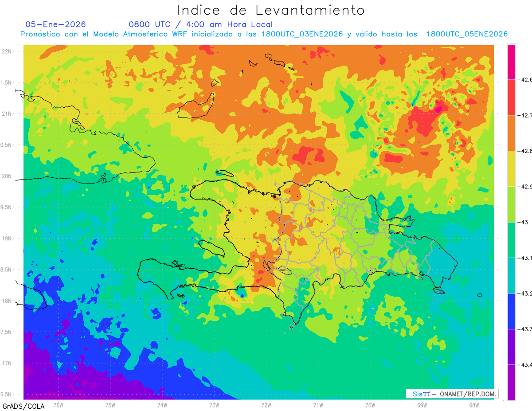
Task: Click the legend value "-43.1"
Action: pyautogui.click(x=524, y=258)
